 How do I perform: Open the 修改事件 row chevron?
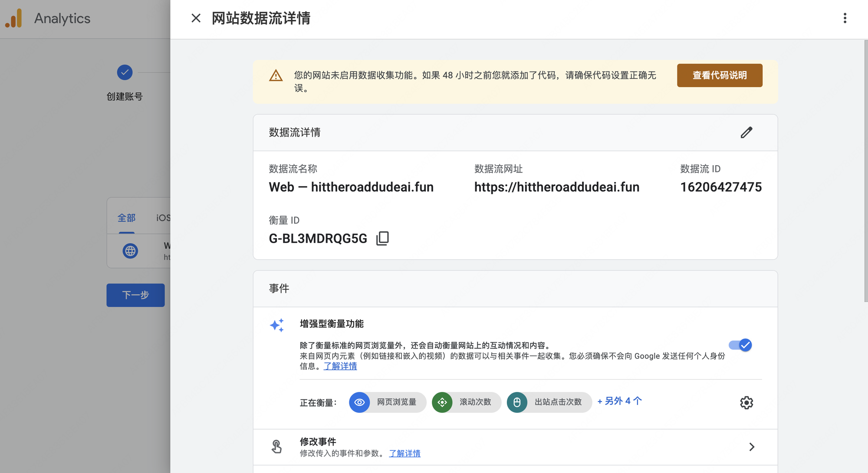click(x=752, y=447)
